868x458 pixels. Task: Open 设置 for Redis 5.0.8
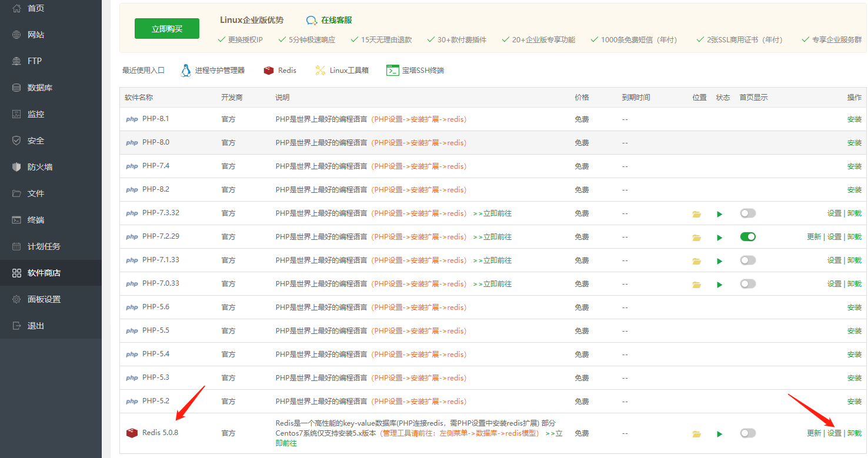834,433
